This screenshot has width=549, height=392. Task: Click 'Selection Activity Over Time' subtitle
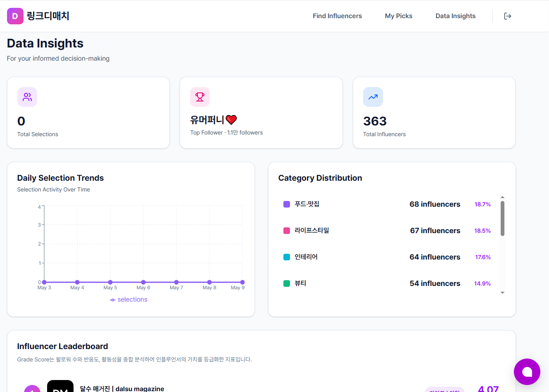click(54, 189)
